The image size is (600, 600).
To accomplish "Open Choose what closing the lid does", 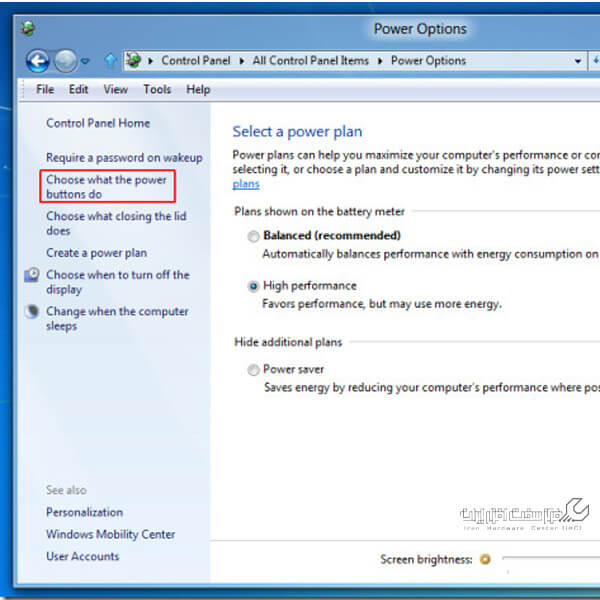I will click(116, 223).
